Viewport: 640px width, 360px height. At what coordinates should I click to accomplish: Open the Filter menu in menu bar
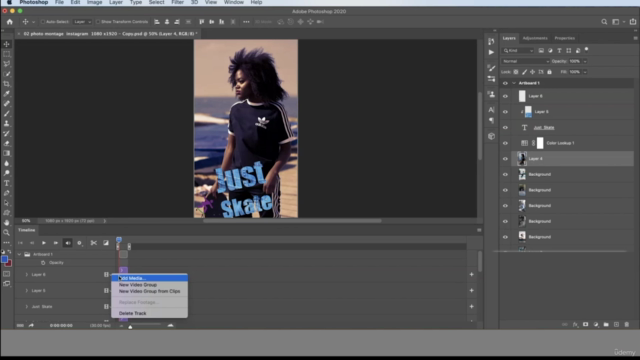pyautogui.click(x=177, y=2)
